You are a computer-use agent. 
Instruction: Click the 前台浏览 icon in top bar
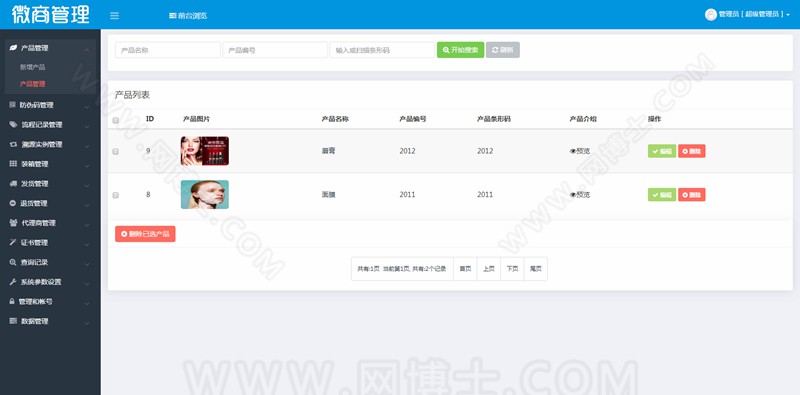coord(172,15)
